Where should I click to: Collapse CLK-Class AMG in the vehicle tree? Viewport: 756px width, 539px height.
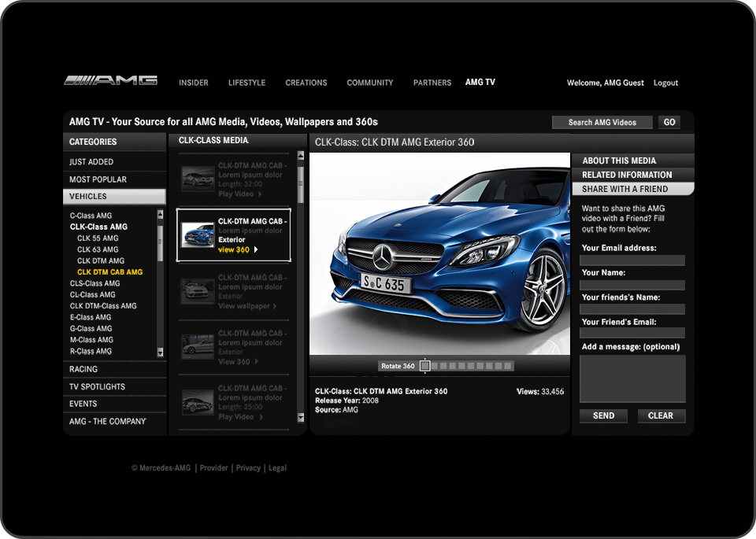(x=98, y=227)
